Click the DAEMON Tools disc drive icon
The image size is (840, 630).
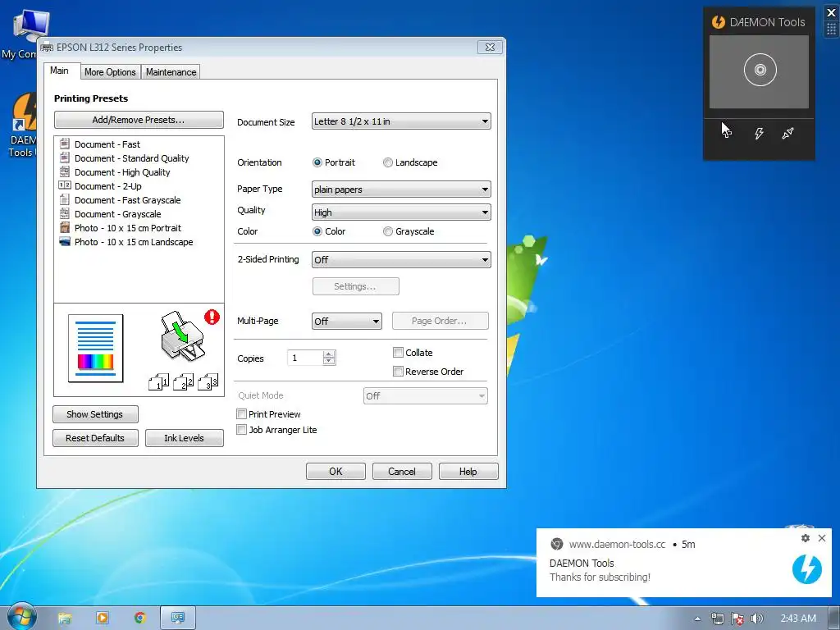pos(760,70)
